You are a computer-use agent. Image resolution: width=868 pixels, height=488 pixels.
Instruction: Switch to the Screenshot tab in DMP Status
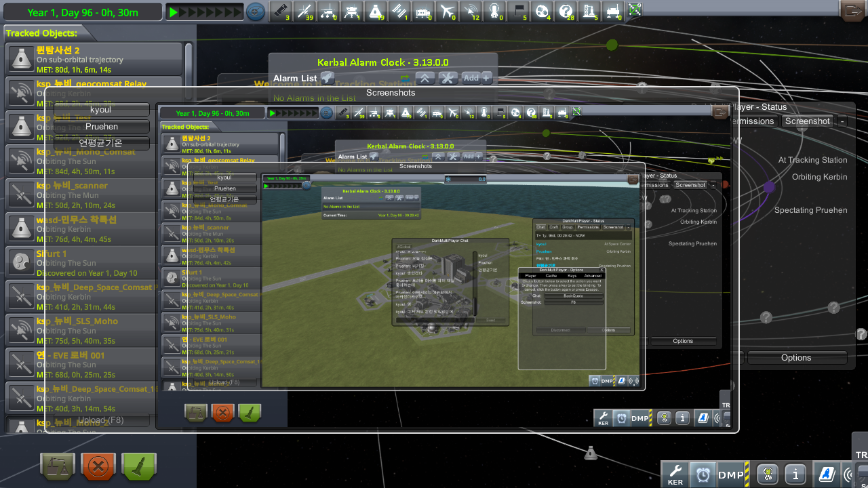(807, 121)
